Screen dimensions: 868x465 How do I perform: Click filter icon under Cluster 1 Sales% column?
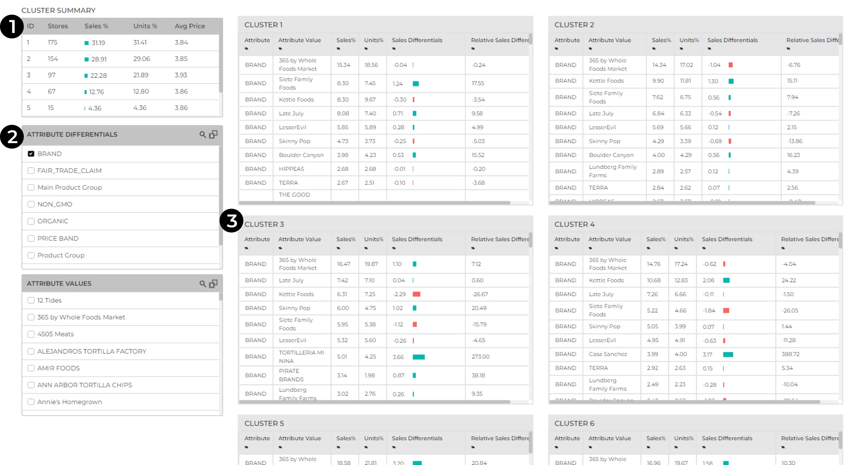338,49
